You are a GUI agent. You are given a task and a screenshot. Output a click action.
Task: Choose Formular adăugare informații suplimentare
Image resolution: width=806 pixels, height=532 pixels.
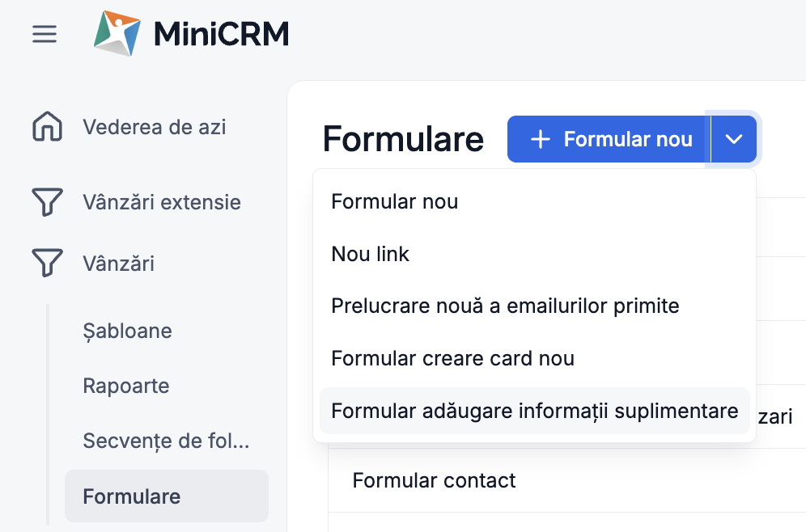click(x=535, y=411)
